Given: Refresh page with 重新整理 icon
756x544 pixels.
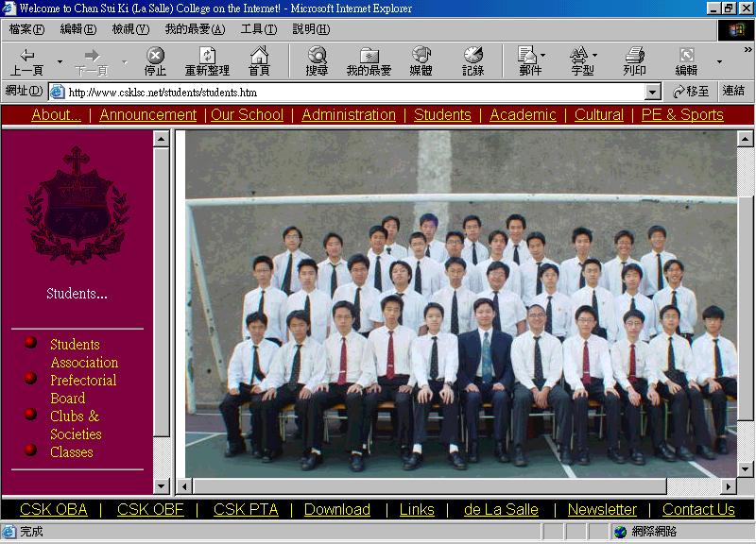Looking at the screenshot, I should pyautogui.click(x=207, y=61).
